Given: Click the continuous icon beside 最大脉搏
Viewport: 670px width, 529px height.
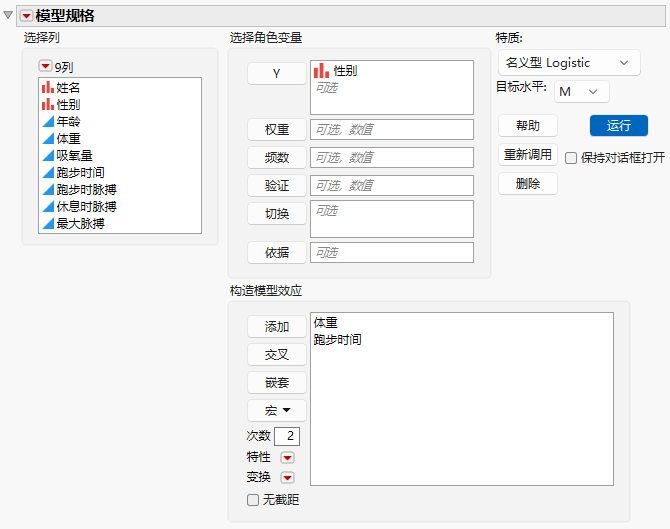Looking at the screenshot, I should tap(48, 223).
